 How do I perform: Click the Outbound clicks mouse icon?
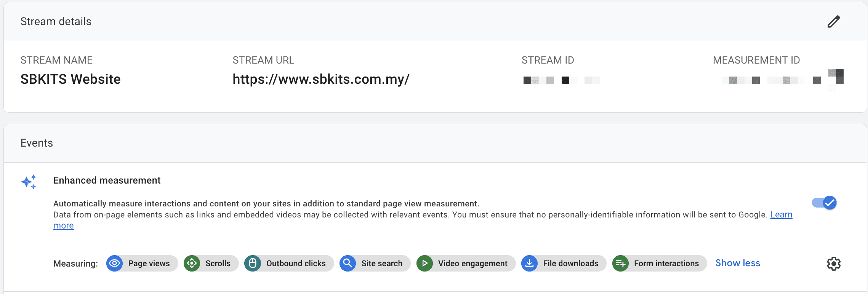[x=253, y=263]
